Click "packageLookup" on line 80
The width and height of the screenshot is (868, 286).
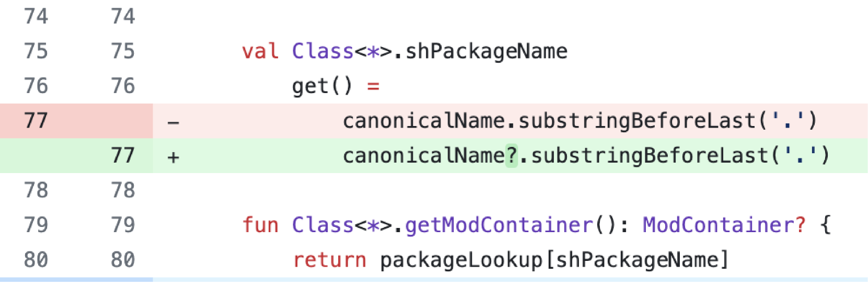click(461, 260)
